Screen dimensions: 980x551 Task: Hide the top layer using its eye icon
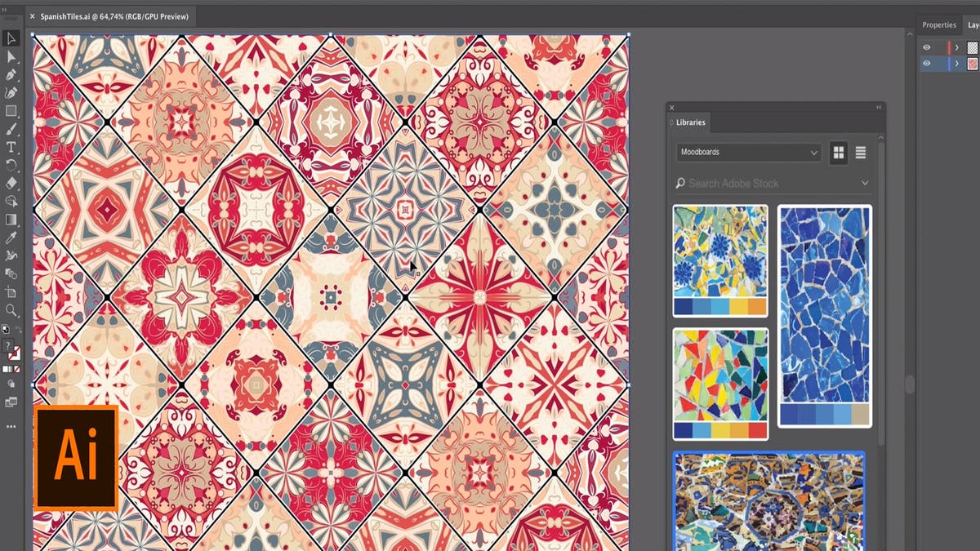tap(926, 47)
